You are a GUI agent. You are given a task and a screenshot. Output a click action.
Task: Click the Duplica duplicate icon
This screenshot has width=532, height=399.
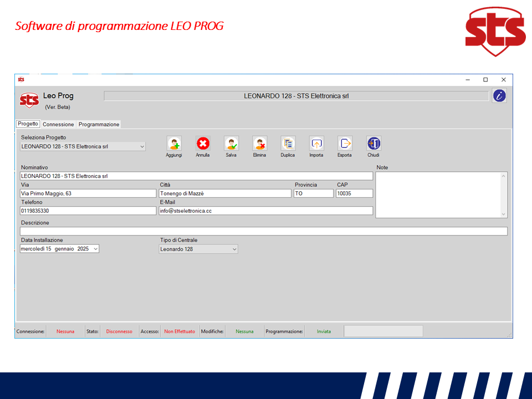[x=288, y=144]
